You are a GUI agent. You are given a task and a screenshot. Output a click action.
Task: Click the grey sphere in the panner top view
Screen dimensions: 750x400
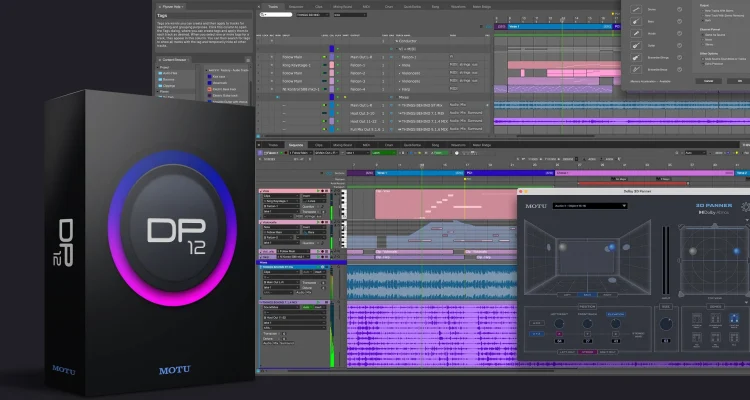pos(693,251)
